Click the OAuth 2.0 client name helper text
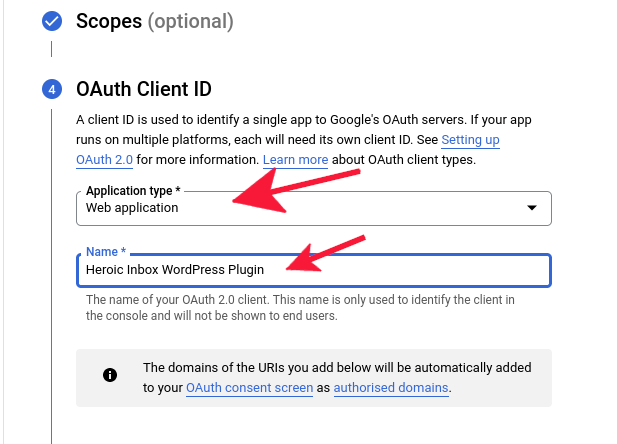617x444 pixels. [300, 307]
